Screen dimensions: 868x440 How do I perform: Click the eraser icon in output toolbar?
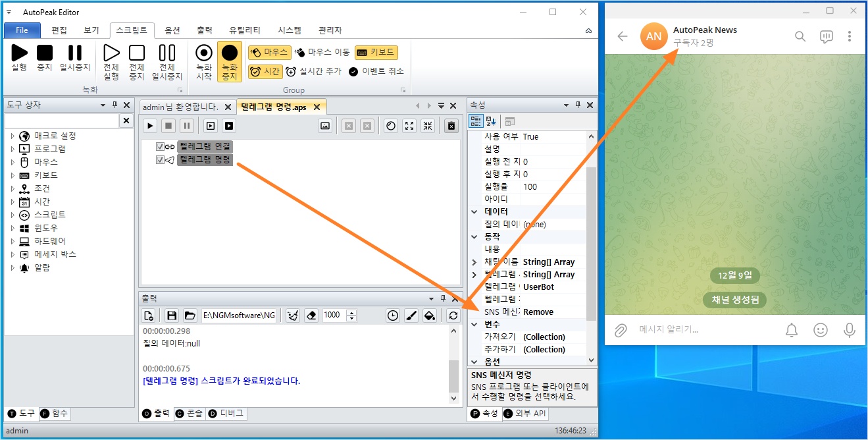coord(311,316)
